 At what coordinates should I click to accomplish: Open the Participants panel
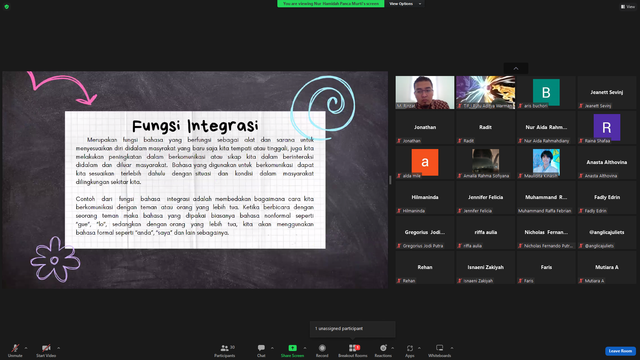(225, 350)
